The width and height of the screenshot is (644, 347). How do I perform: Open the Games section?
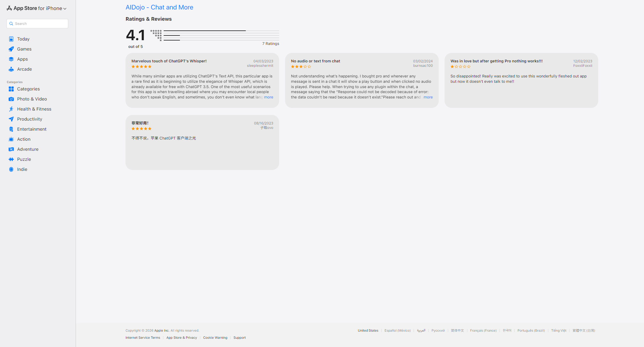[x=24, y=49]
